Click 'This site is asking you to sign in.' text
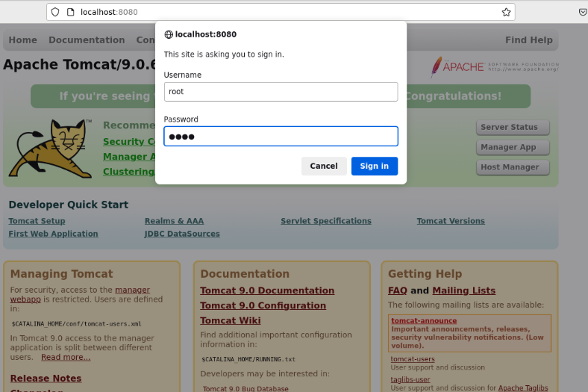 pyautogui.click(x=224, y=55)
